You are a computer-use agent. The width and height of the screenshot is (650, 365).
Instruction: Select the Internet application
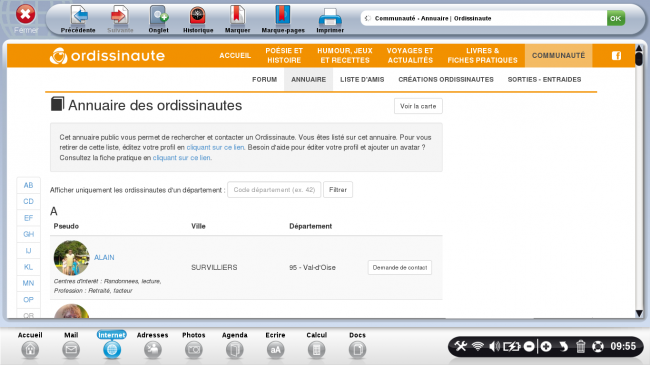click(112, 345)
